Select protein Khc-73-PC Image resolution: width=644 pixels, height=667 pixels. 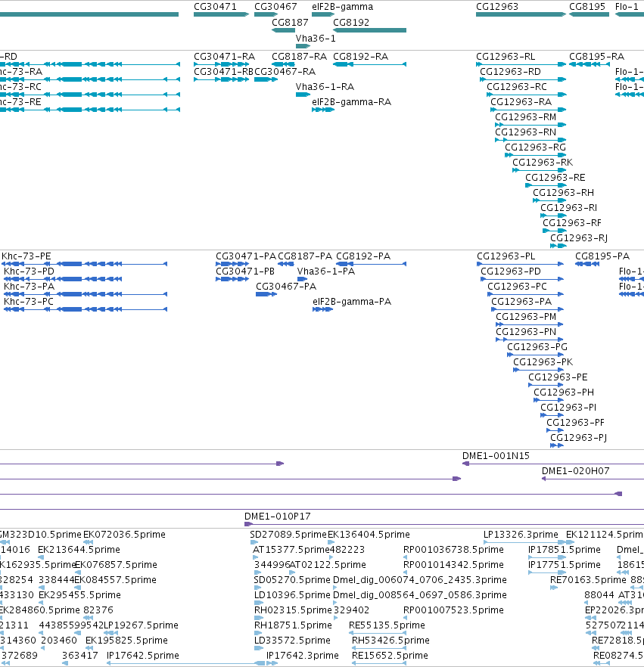(29, 302)
